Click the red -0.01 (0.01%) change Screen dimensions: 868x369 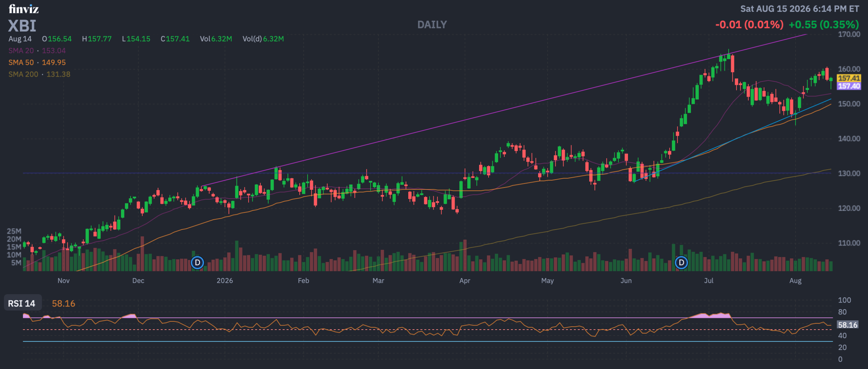pos(749,24)
